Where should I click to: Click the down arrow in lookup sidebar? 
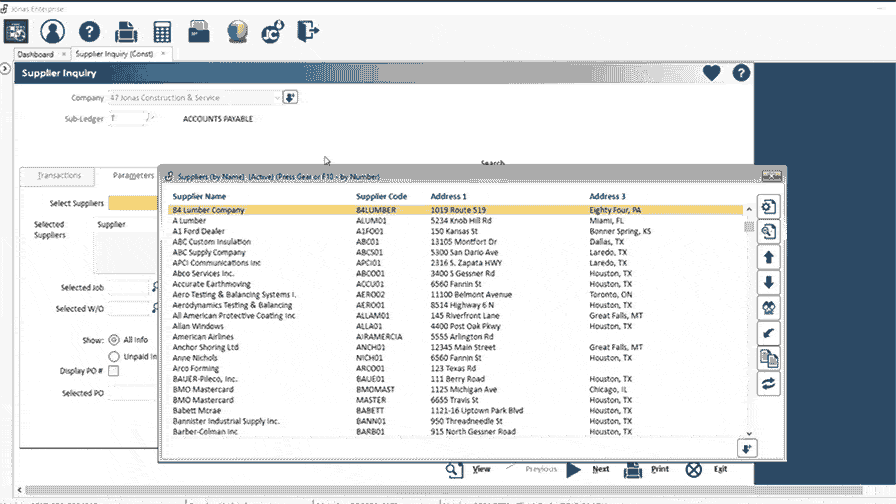(769, 282)
